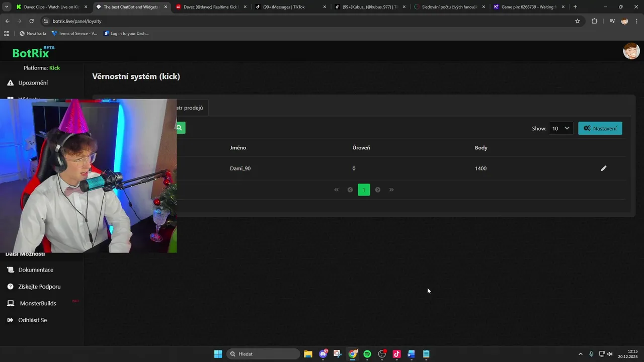Click the 1400 points value
The image size is (644, 362).
coord(480,168)
